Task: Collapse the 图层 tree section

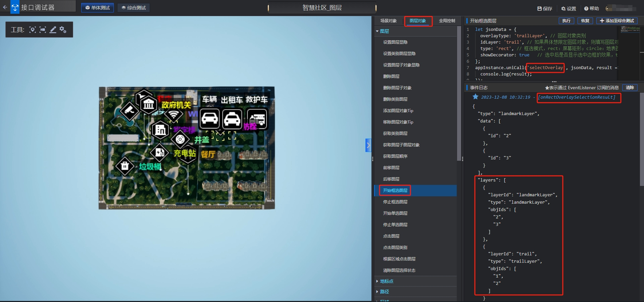Action: [377, 31]
